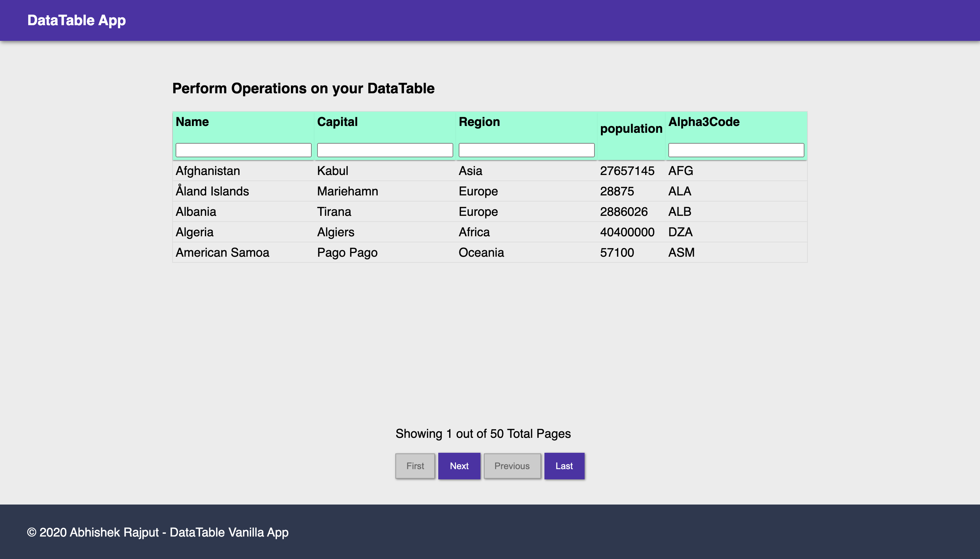The height and width of the screenshot is (559, 980).
Task: Click the Algiers capital cell
Action: click(336, 232)
